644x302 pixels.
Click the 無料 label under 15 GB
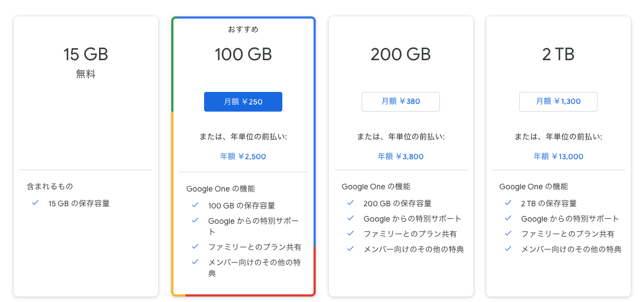pyautogui.click(x=86, y=74)
